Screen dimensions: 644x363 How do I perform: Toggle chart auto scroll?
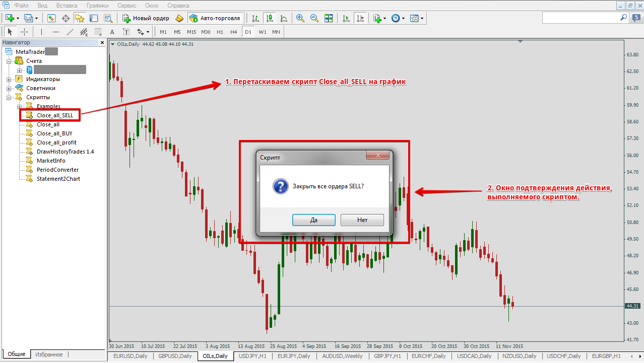click(x=346, y=18)
